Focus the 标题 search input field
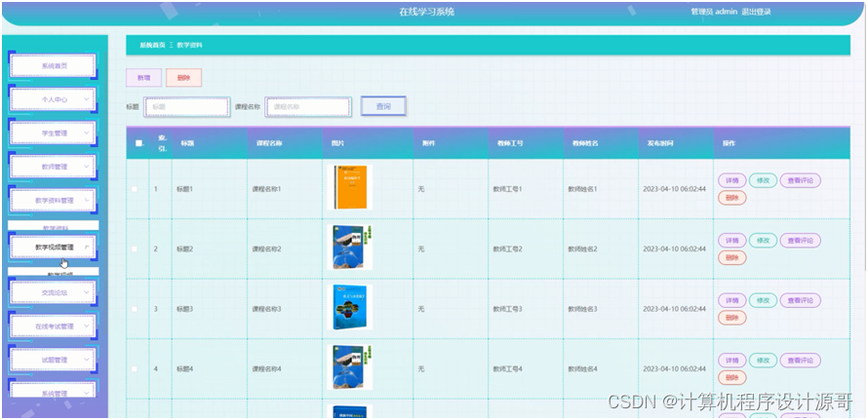Viewport: 868px width, 420px height. [x=186, y=107]
